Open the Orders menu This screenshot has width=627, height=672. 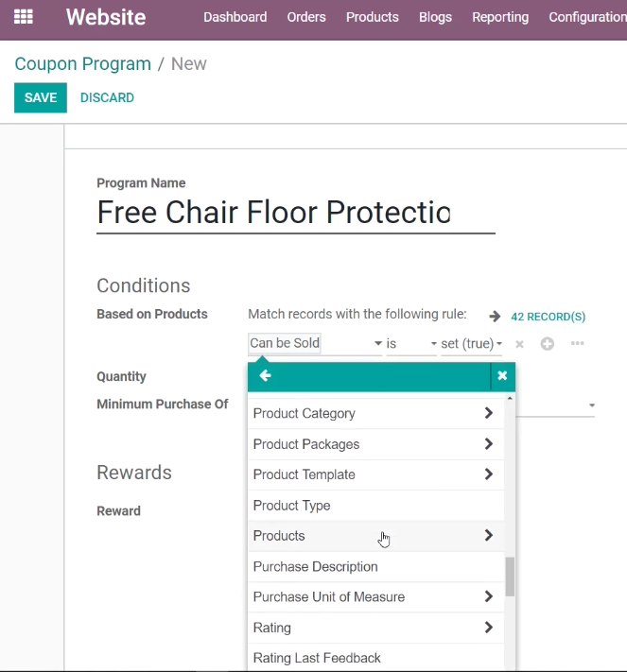306,17
